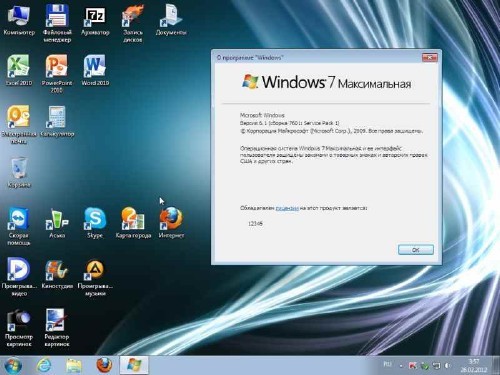Select the Карта города shortcut
The height and width of the screenshot is (375, 500).
133,223
